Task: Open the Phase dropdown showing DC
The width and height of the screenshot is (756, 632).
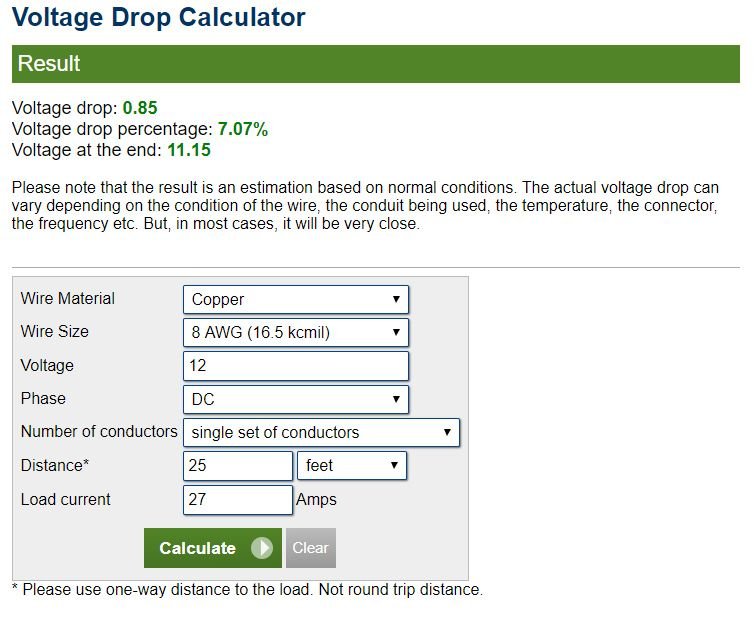Action: point(295,399)
